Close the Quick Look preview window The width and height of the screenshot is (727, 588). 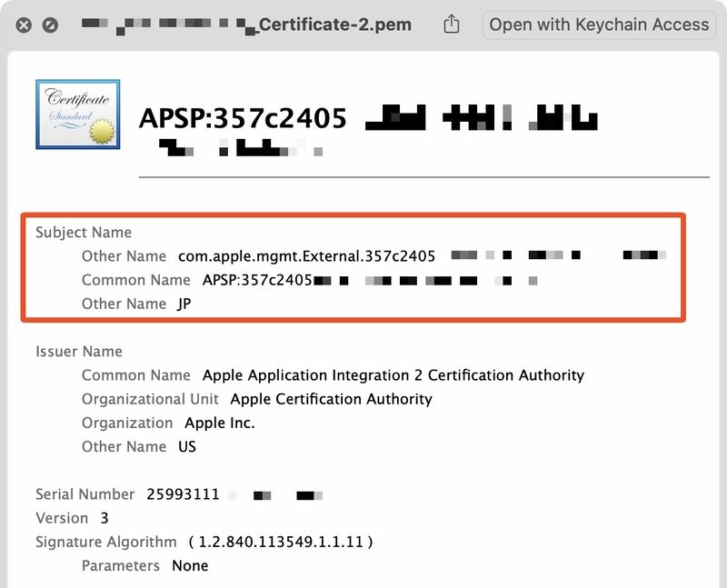tap(24, 25)
